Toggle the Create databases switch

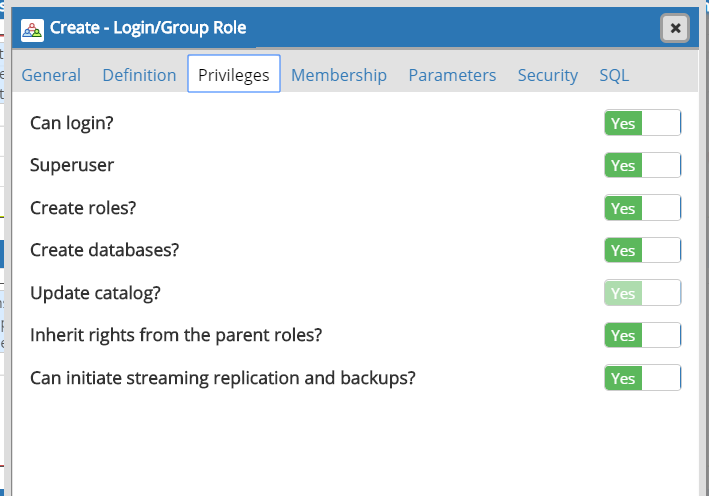(x=643, y=250)
